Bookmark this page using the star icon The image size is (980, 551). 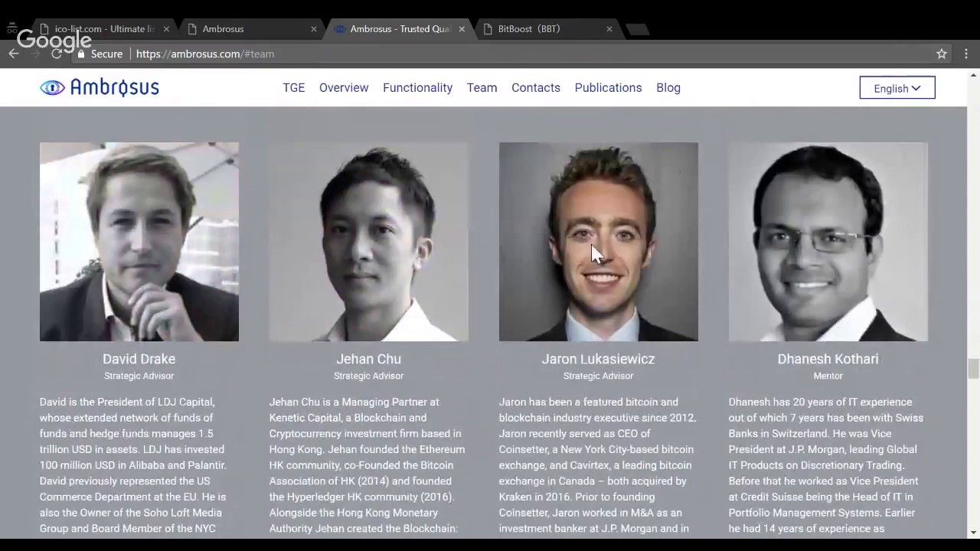(942, 54)
